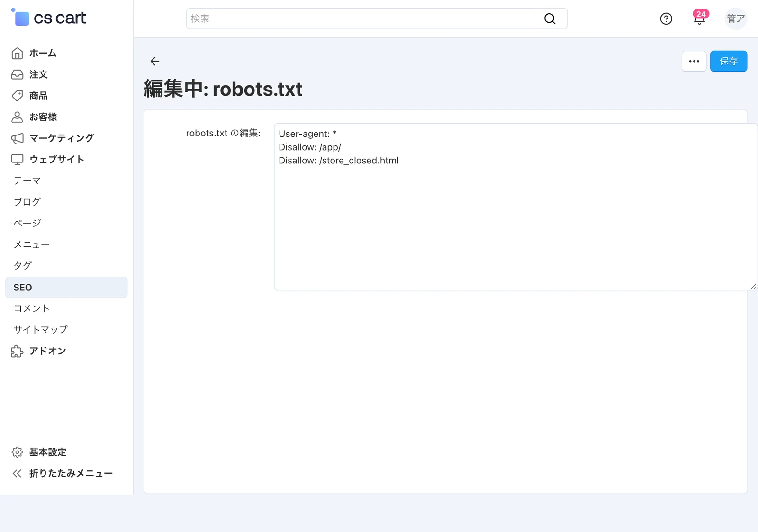Open the Orders inbox icon
The width and height of the screenshot is (758, 532).
click(17, 74)
